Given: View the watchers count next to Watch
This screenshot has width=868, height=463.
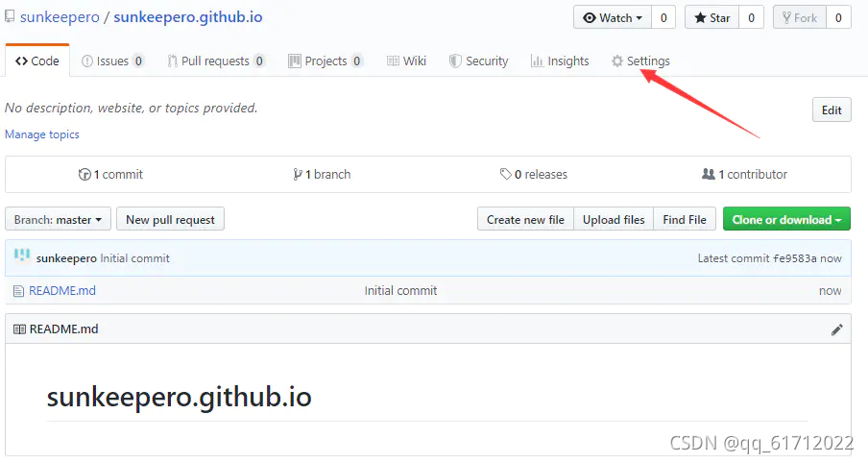Looking at the screenshot, I should click(663, 17).
